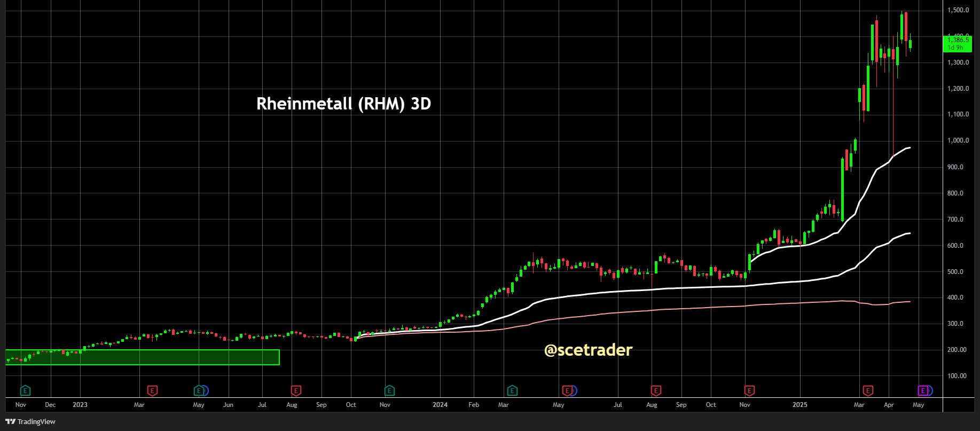The height and width of the screenshot is (431, 980).
Task: Click the 1,500.0 price axis label
Action: tap(958, 10)
